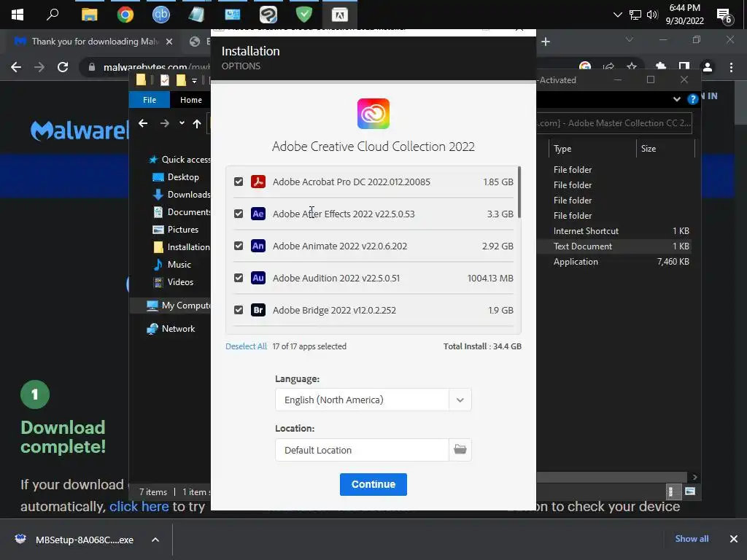
Task: Go up one folder in File Explorer
Action: pyautogui.click(x=197, y=124)
